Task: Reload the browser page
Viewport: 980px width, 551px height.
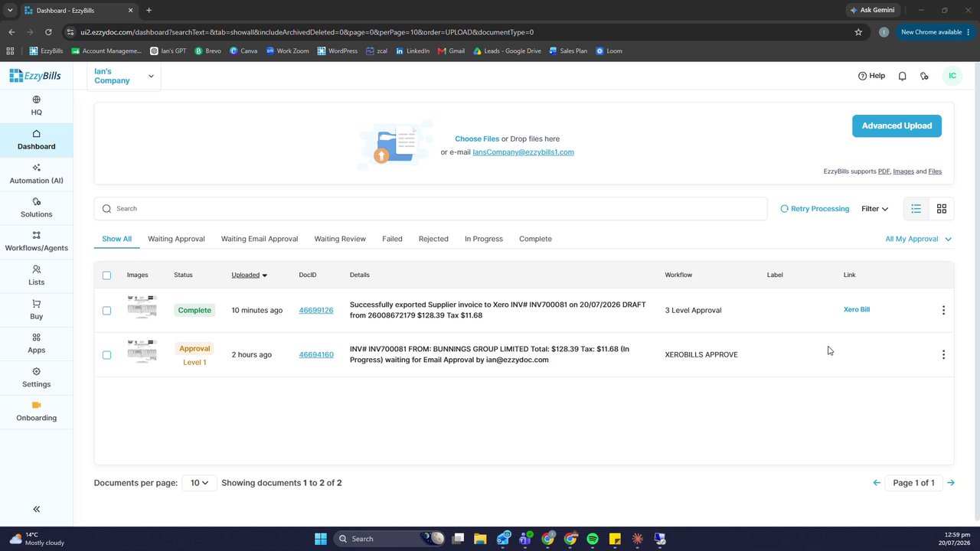Action: (x=48, y=32)
